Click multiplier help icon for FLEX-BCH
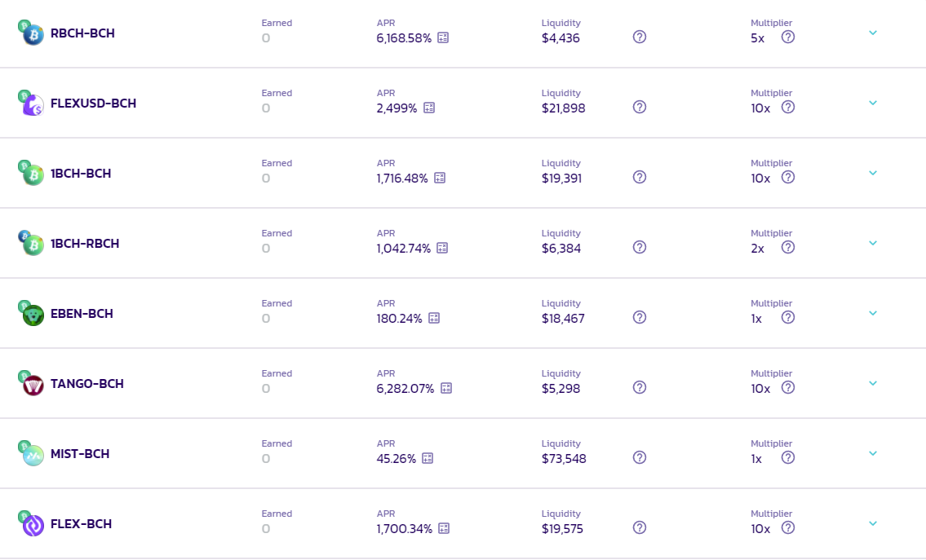Image resolution: width=926 pixels, height=560 pixels. pyautogui.click(x=788, y=527)
